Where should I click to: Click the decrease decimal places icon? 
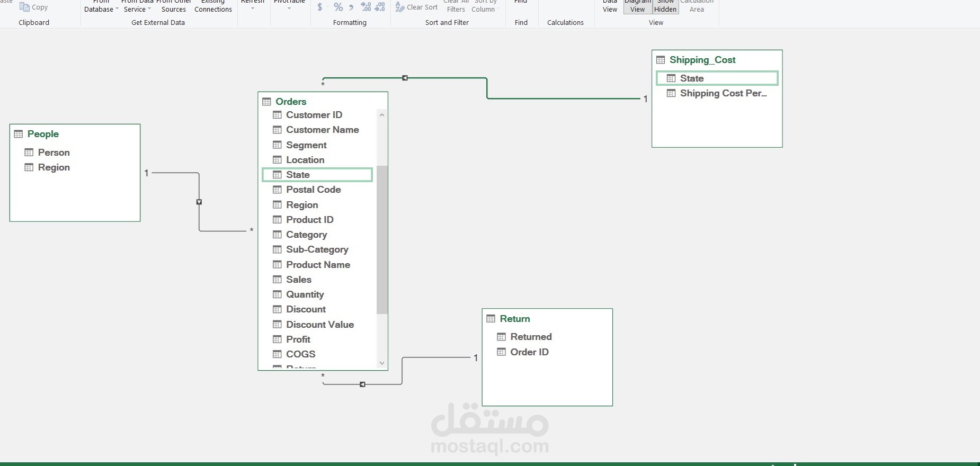point(380,7)
